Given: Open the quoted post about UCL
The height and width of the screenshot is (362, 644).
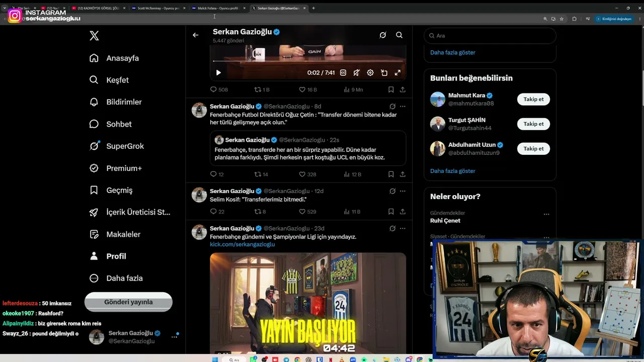Looking at the screenshot, I should coord(308,148).
